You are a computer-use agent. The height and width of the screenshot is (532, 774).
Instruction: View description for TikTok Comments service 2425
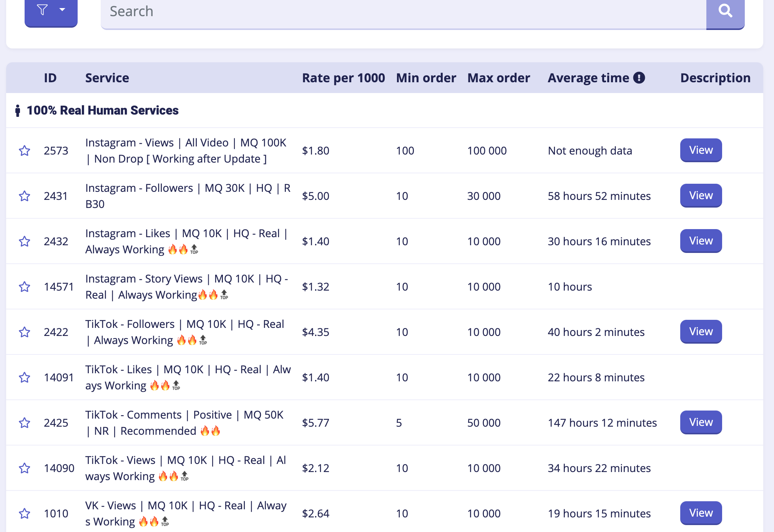tap(701, 422)
